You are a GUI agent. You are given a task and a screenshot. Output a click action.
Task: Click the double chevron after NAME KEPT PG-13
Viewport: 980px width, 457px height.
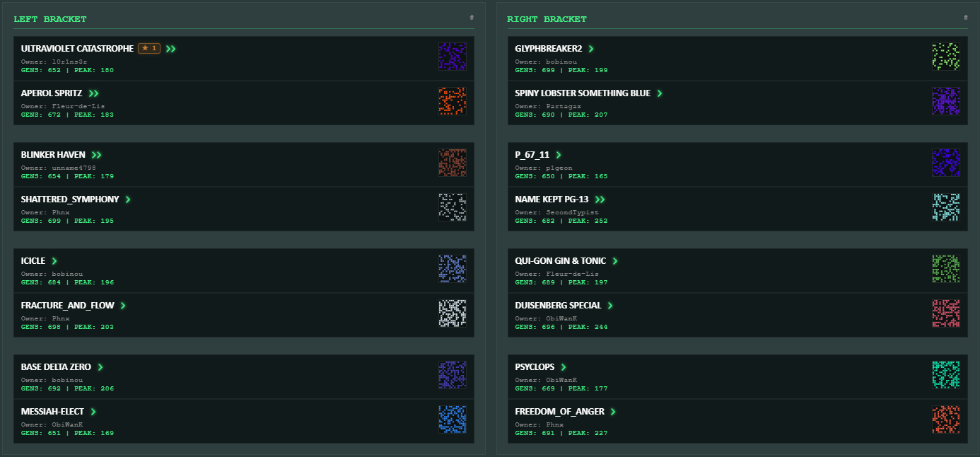(600, 199)
